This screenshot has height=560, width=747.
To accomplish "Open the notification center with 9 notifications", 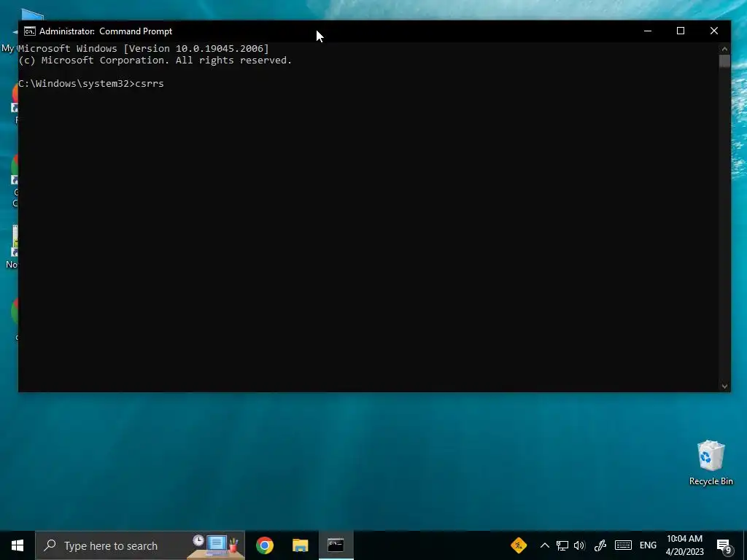I will pos(724,546).
